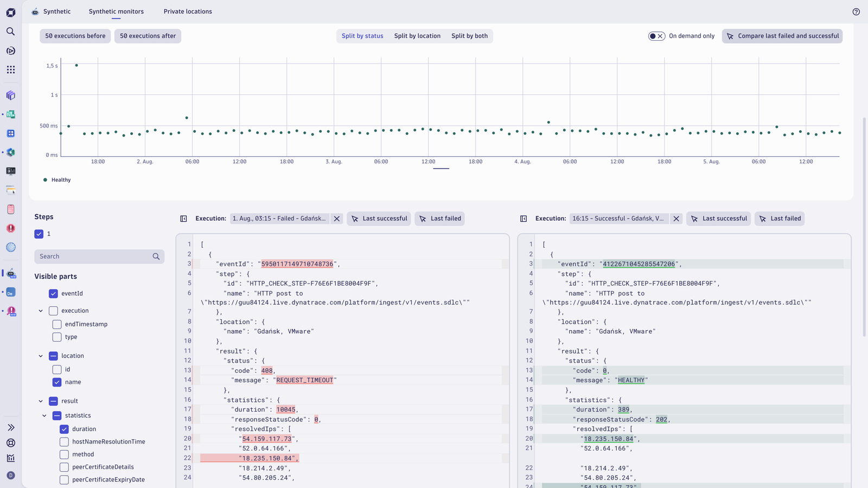Check the type checkbox
Viewport: 868px width, 488px height.
point(57,337)
